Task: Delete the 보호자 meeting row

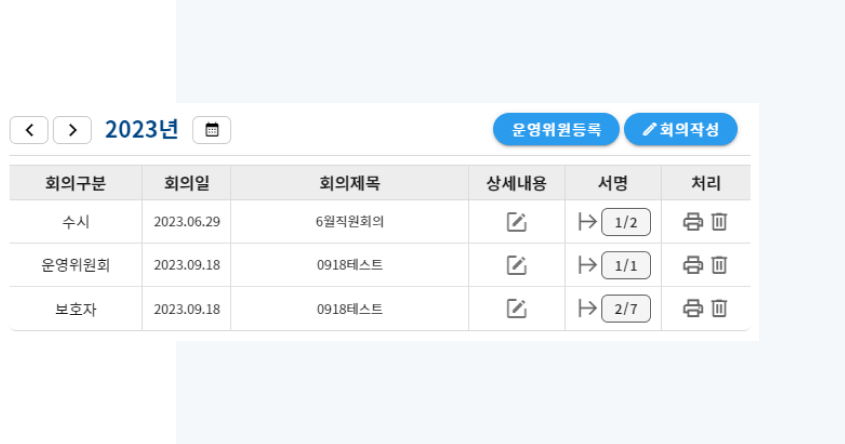Action: (719, 308)
